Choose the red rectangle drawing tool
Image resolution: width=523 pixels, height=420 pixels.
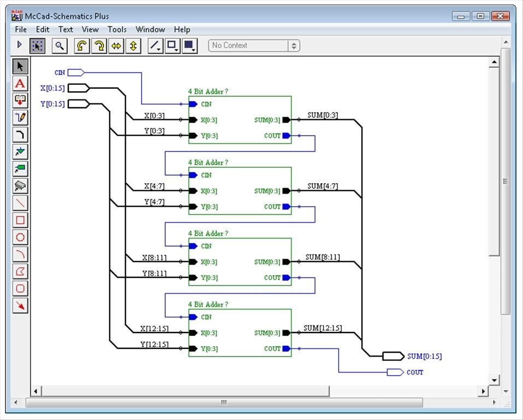tap(20, 220)
